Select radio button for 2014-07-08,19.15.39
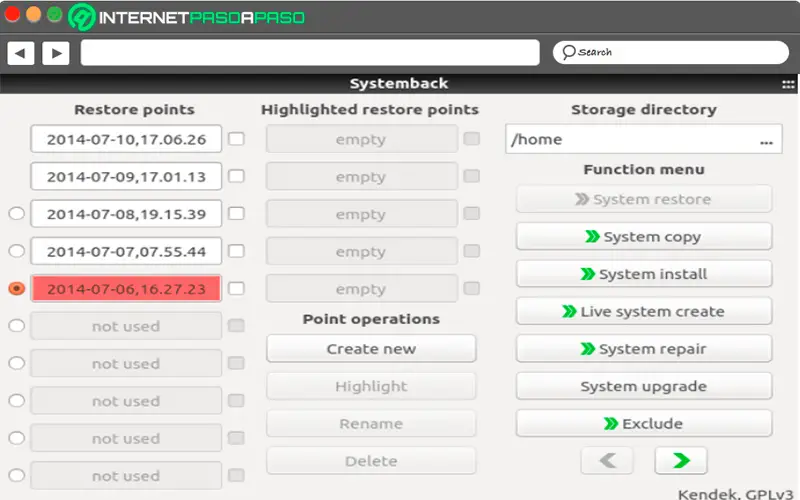Viewport: 800px width, 500px height. coord(16,213)
